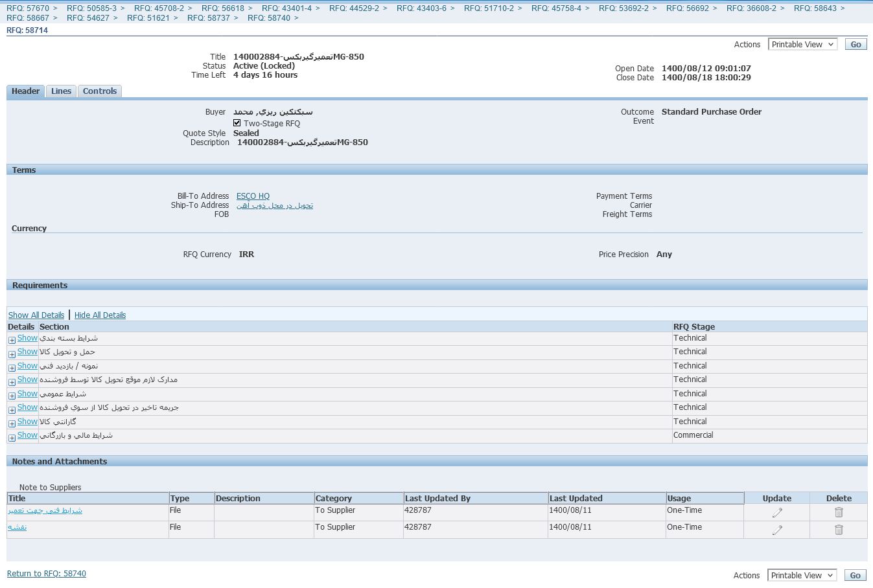Go to breadcrumb RFQ: 51621
Image resolution: width=873 pixels, height=588 pixels.
[x=148, y=18]
